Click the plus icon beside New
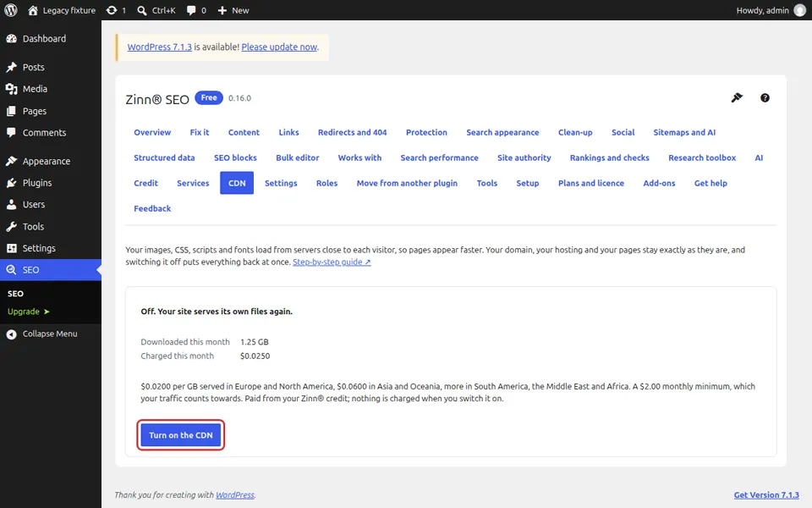The image size is (812, 508). point(222,10)
